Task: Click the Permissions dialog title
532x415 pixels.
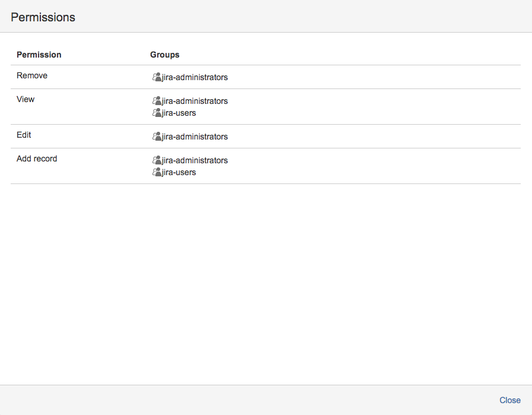Action: pyautogui.click(x=43, y=17)
